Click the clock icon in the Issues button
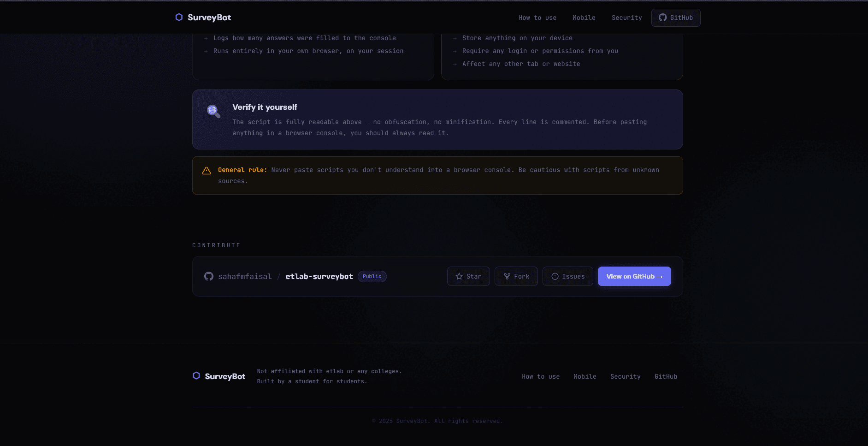 tap(555, 276)
